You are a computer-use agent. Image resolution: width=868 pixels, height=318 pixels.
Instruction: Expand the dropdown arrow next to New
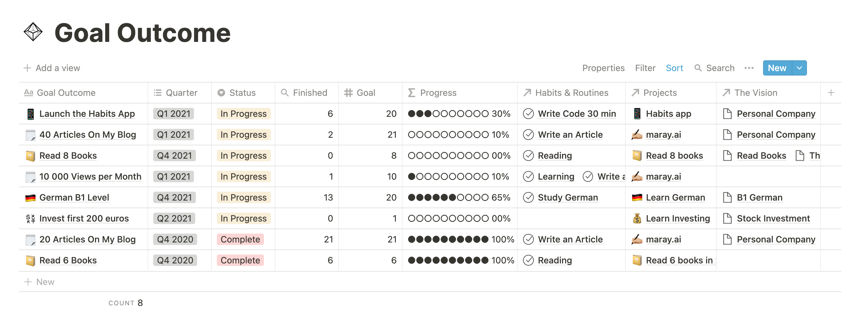(799, 68)
